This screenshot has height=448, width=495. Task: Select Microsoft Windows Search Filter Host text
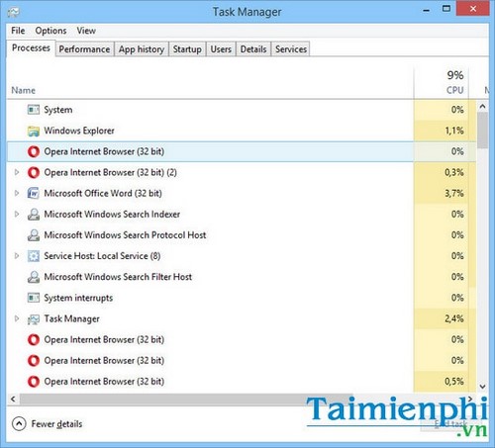tap(118, 277)
